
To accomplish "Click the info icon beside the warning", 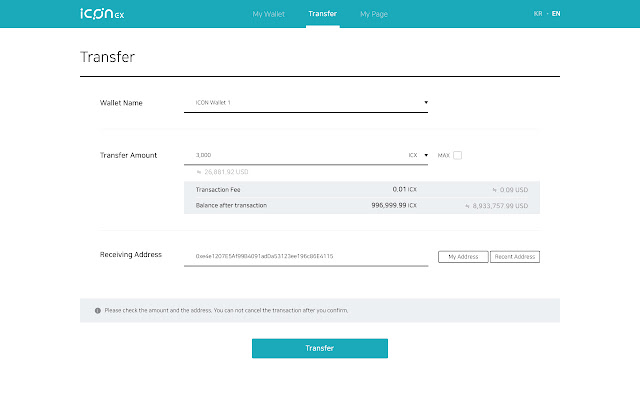I will pos(97,310).
